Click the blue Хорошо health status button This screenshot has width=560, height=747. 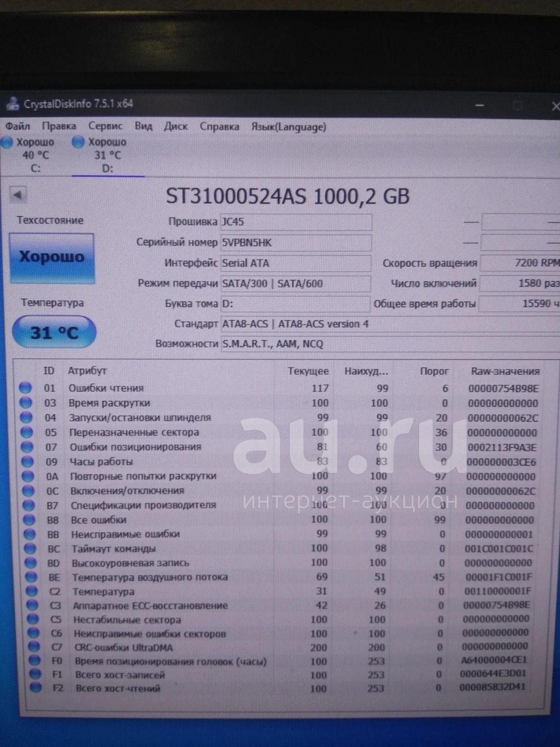tap(51, 258)
